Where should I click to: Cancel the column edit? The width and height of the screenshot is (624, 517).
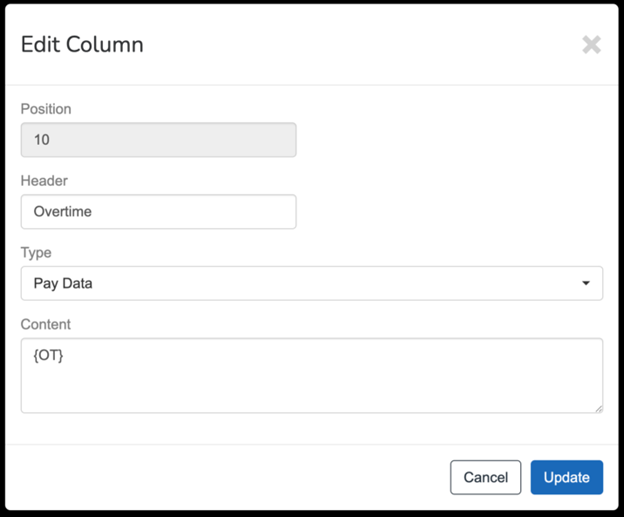tap(486, 478)
